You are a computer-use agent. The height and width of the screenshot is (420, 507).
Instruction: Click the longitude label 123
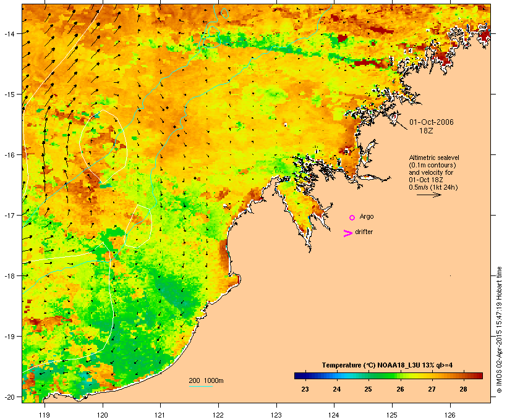[276, 415]
